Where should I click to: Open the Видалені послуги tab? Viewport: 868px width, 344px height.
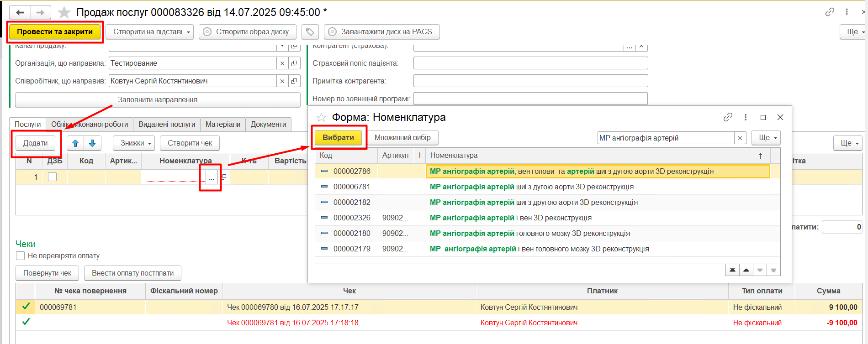166,124
